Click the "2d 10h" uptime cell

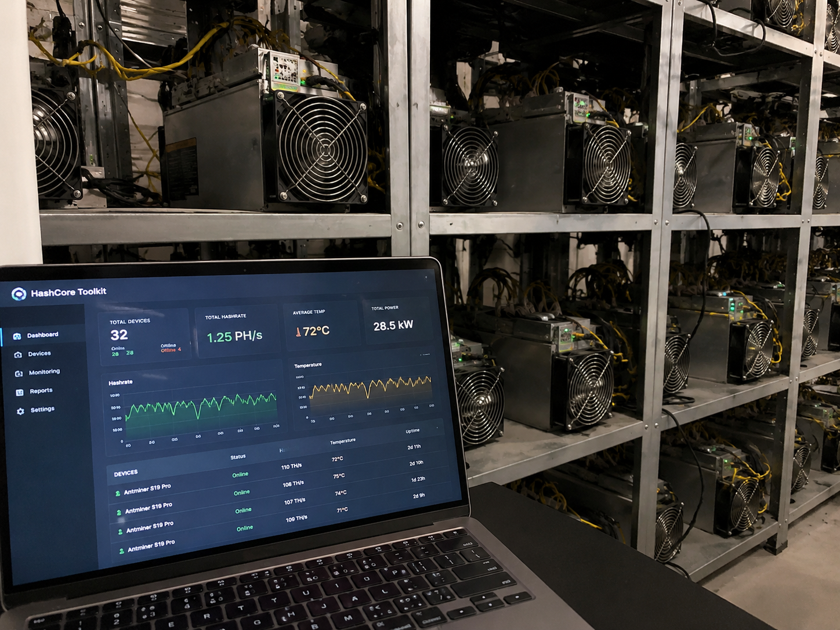pos(416,463)
